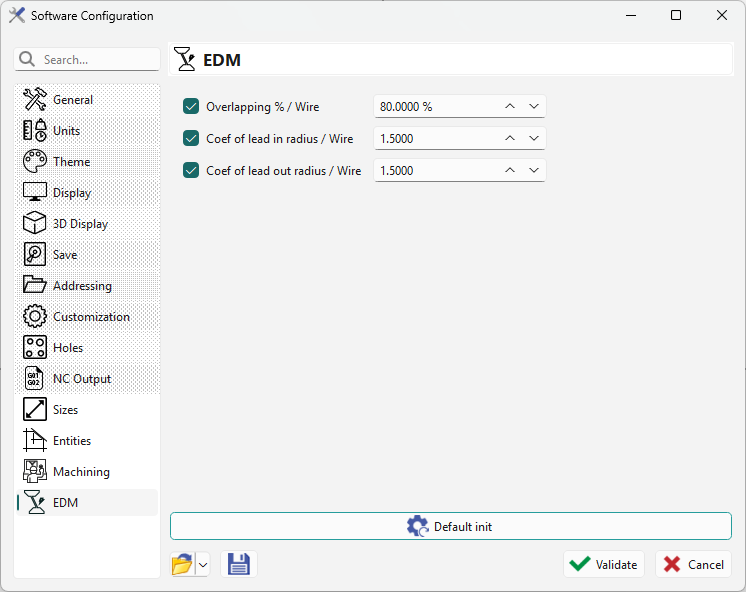
Task: Click the General wrench and screwdriver icon
Action: coord(35,100)
